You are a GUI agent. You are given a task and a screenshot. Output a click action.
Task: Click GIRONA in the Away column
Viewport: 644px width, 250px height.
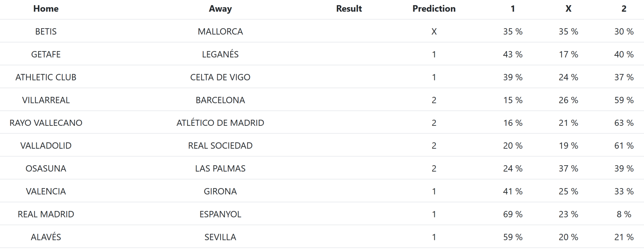220,191
